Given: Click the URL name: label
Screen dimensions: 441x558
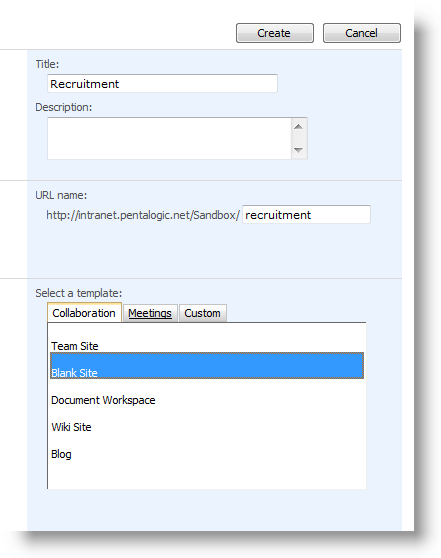Looking at the screenshot, I should (x=61, y=195).
